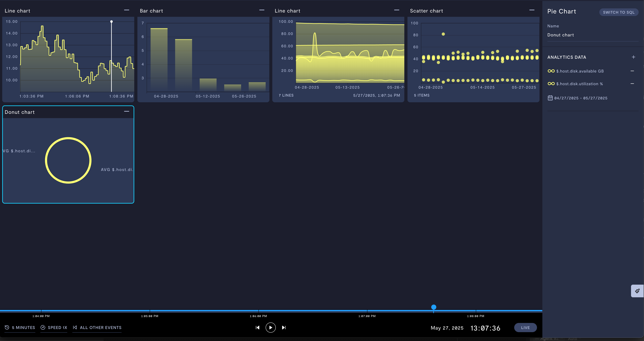Open the 5 MINUTES time window dropdown
The image size is (644, 341).
point(20,328)
